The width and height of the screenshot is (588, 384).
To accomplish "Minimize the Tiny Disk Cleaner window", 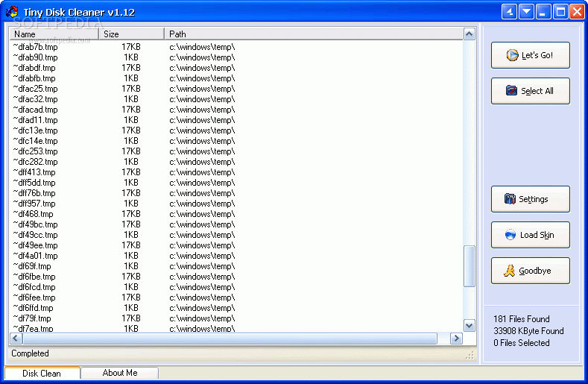I will (543, 12).
